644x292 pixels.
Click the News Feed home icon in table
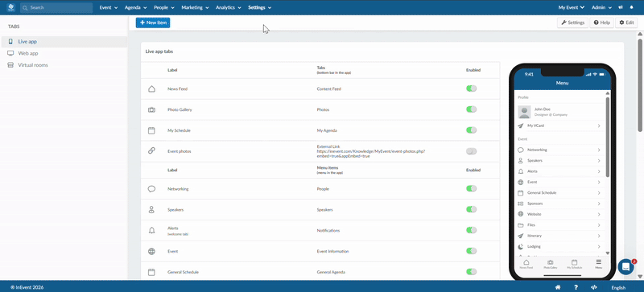151,88
